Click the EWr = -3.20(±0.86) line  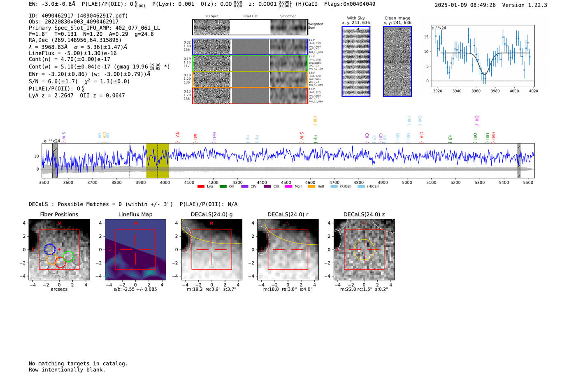coord(89,74)
